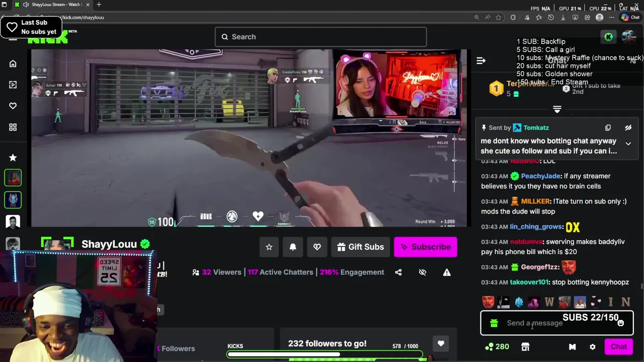
Task: Open the user profile avatar with goggles
Action: [x=628, y=36]
